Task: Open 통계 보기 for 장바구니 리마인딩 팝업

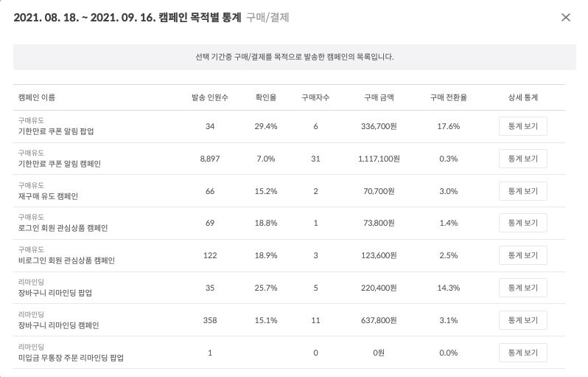Action: click(x=522, y=288)
